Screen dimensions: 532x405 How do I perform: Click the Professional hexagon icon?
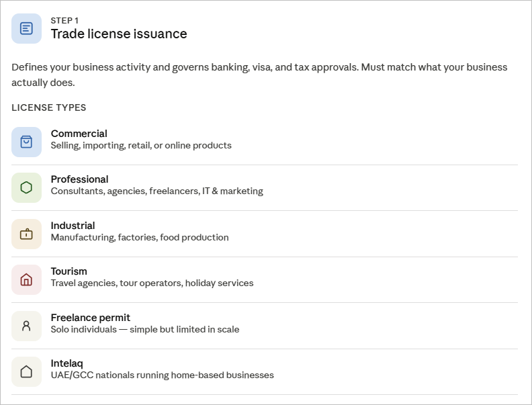[26, 187]
